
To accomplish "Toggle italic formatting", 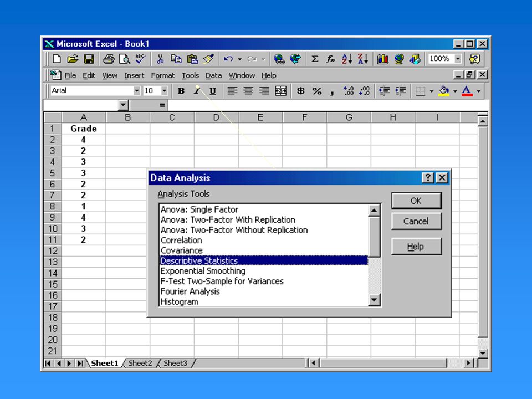I will [197, 91].
